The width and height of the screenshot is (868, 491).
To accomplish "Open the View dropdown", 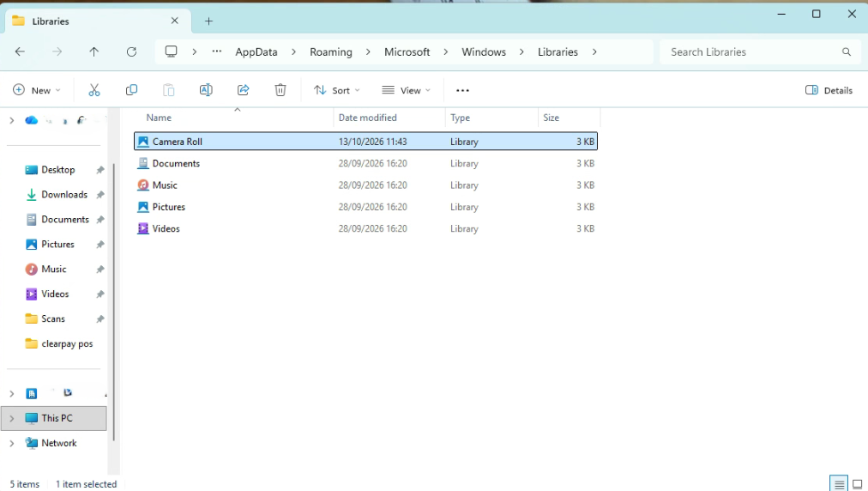I will [x=406, y=90].
